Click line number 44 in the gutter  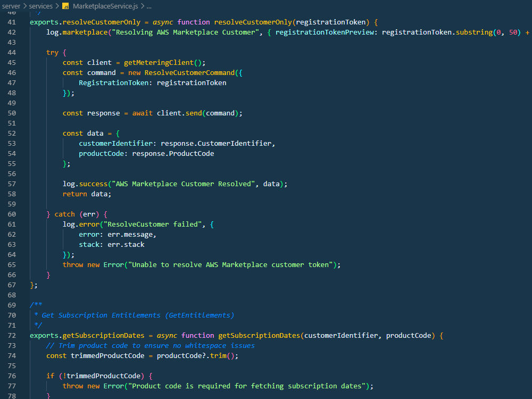(12, 53)
